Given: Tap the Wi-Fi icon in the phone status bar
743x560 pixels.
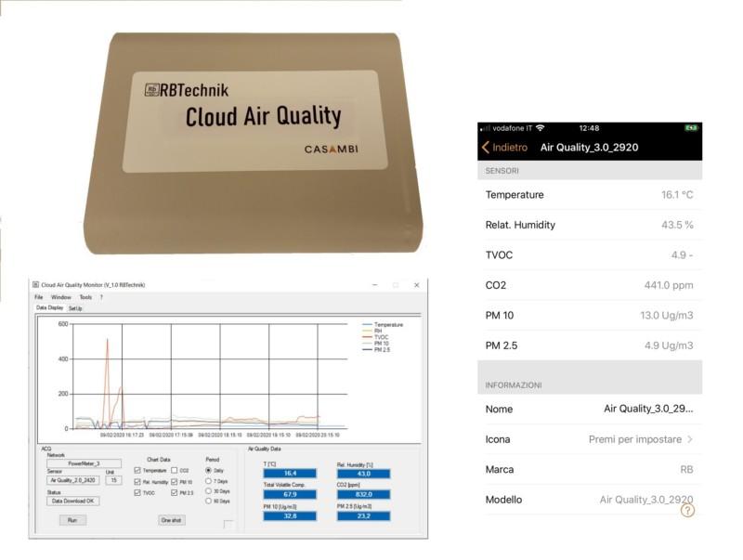Looking at the screenshot, I should (541, 128).
